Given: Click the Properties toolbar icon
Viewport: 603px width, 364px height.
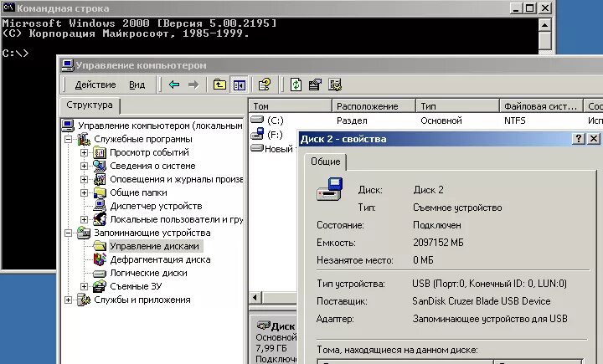Looking at the screenshot, I should pos(316,85).
